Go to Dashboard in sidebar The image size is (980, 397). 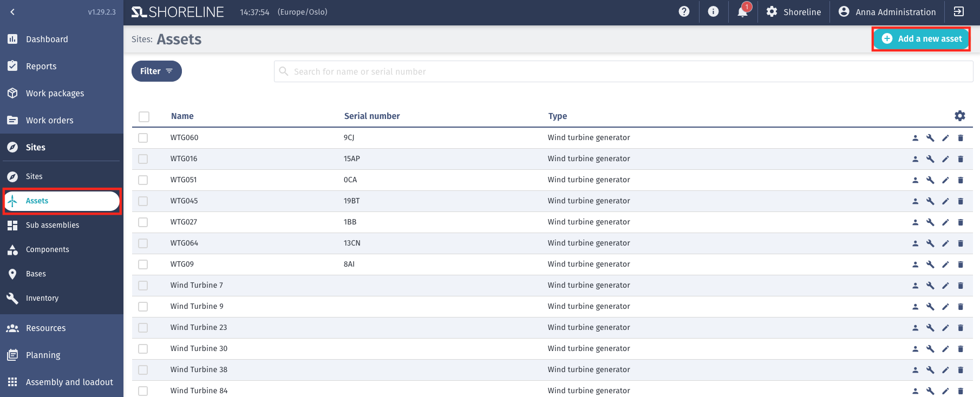click(62, 39)
